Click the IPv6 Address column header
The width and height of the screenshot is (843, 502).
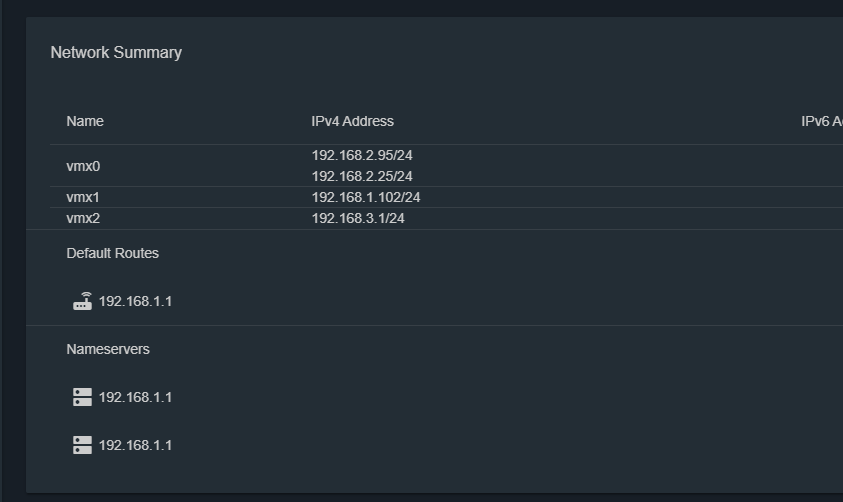[x=822, y=121]
